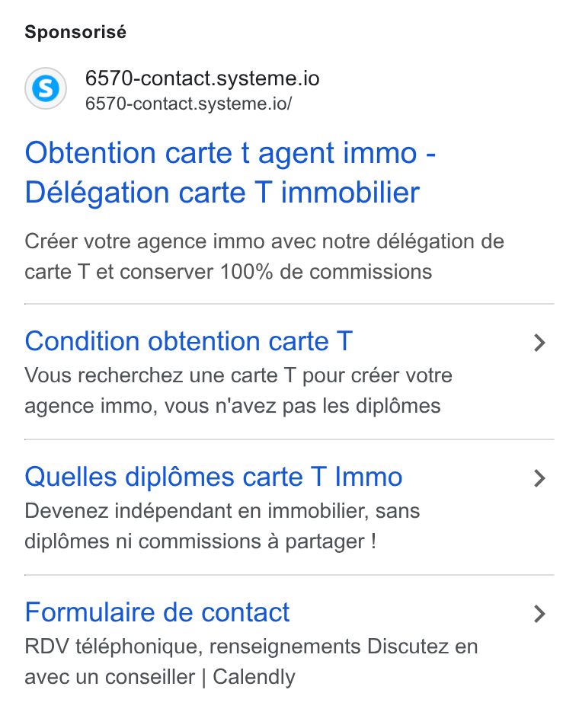Select the word Calendly in the last snippet

[254, 677]
